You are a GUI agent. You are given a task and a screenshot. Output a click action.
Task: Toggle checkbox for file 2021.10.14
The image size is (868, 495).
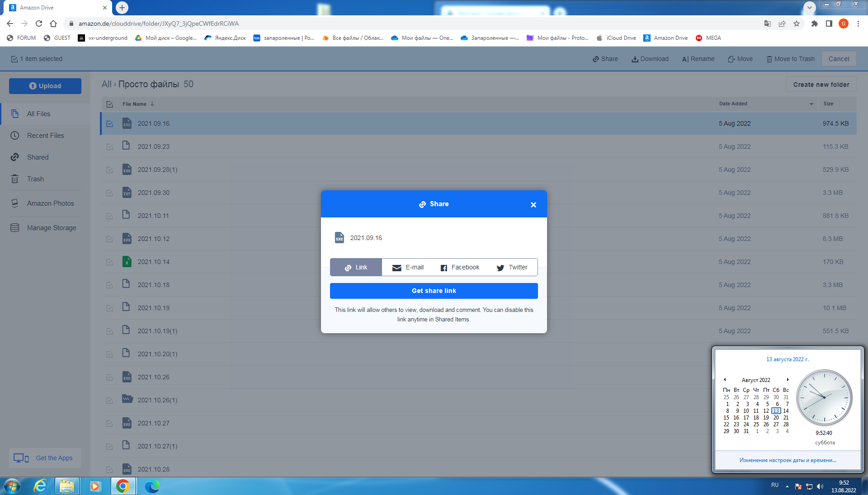click(x=109, y=262)
